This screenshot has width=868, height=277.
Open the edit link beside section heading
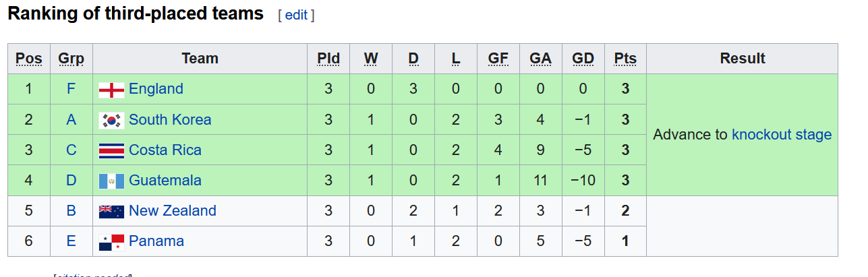pyautogui.click(x=296, y=15)
